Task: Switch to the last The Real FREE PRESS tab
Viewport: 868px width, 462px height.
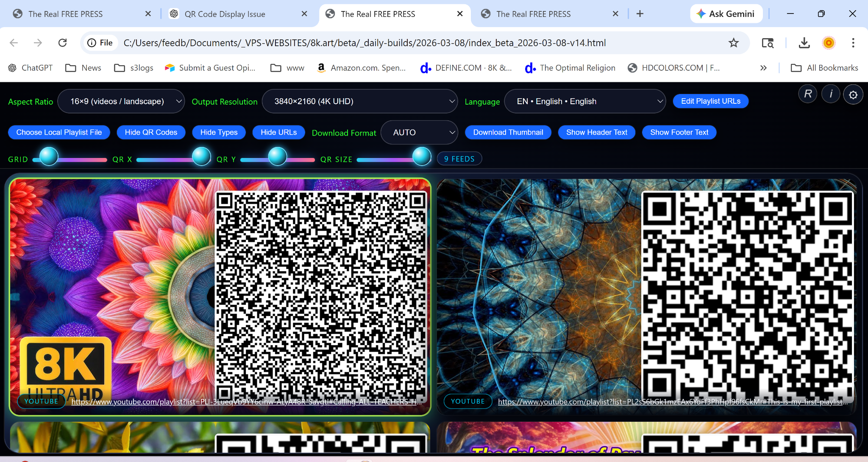Action: click(550, 14)
